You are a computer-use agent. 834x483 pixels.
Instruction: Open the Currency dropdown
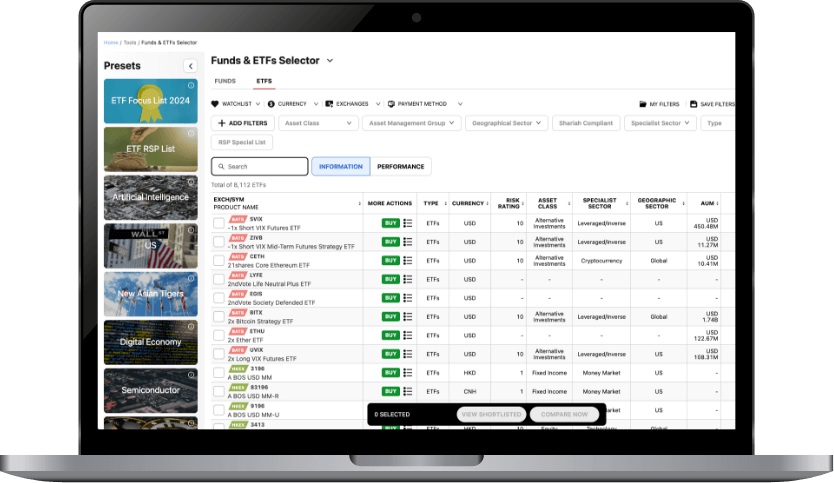pyautogui.click(x=316, y=104)
